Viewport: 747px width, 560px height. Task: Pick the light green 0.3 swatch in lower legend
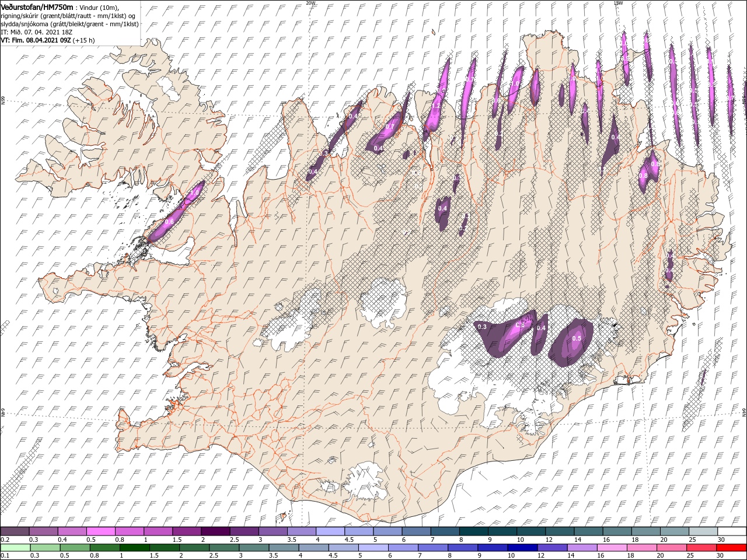pyautogui.click(x=45, y=548)
